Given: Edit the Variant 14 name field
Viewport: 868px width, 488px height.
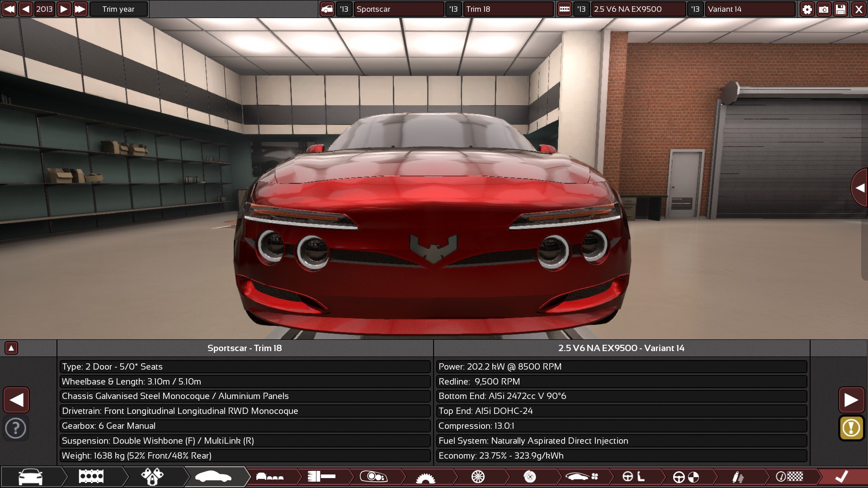Looking at the screenshot, I should click(x=750, y=9).
